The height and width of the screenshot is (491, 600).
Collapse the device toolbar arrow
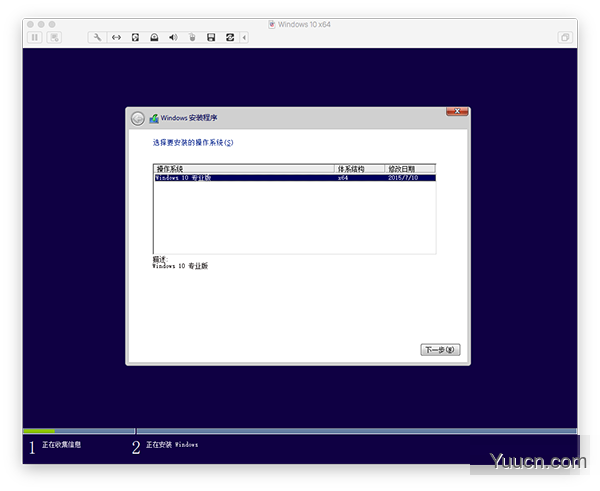244,37
